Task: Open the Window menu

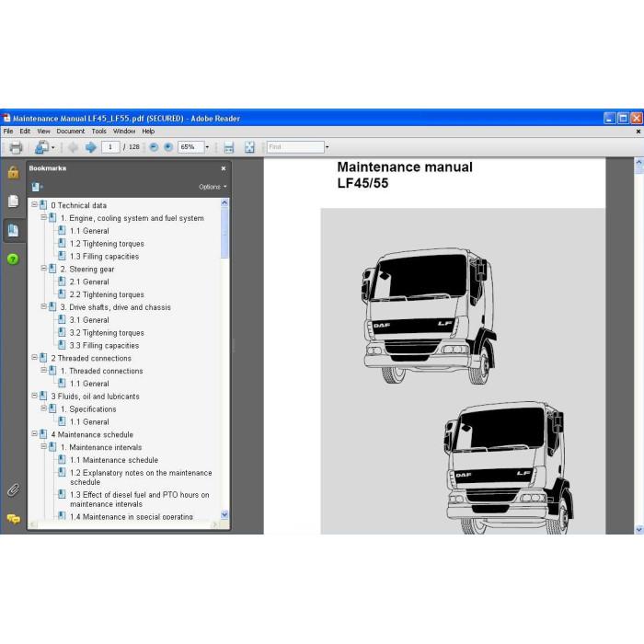Action: pyautogui.click(x=124, y=132)
